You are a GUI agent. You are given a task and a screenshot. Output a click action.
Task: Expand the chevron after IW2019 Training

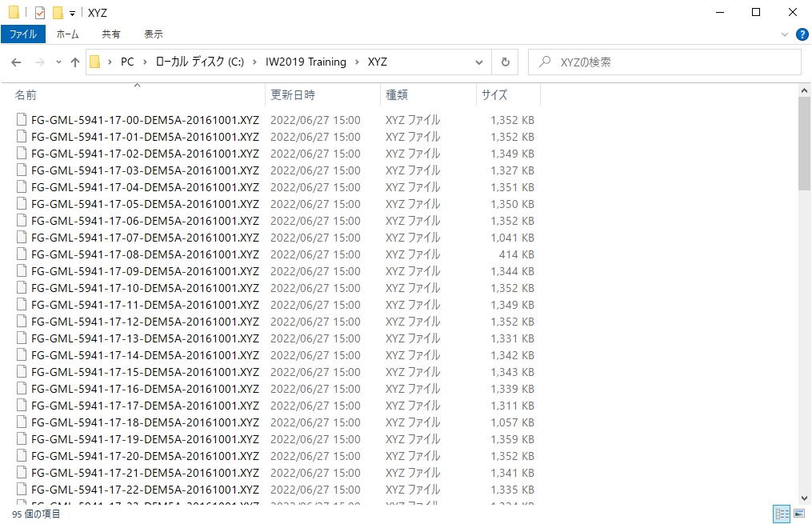click(x=358, y=62)
